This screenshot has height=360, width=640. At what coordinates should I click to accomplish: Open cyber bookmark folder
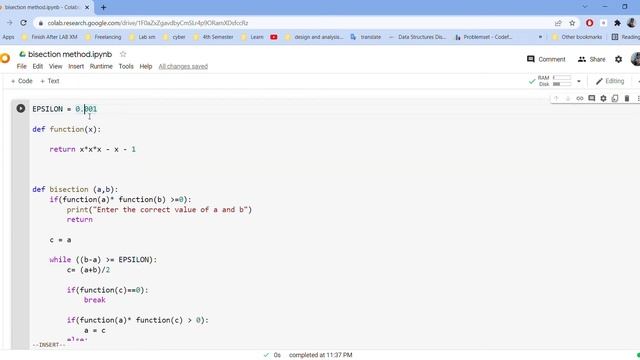(x=174, y=37)
